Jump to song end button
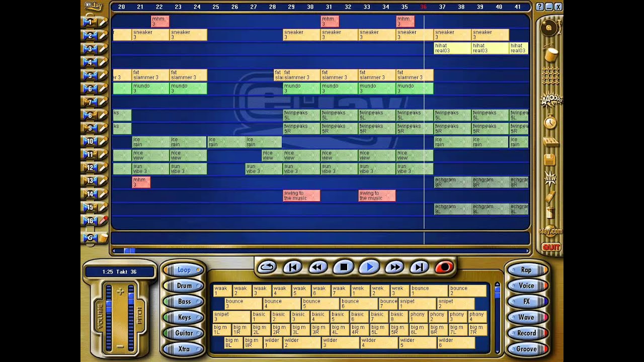 click(x=420, y=267)
